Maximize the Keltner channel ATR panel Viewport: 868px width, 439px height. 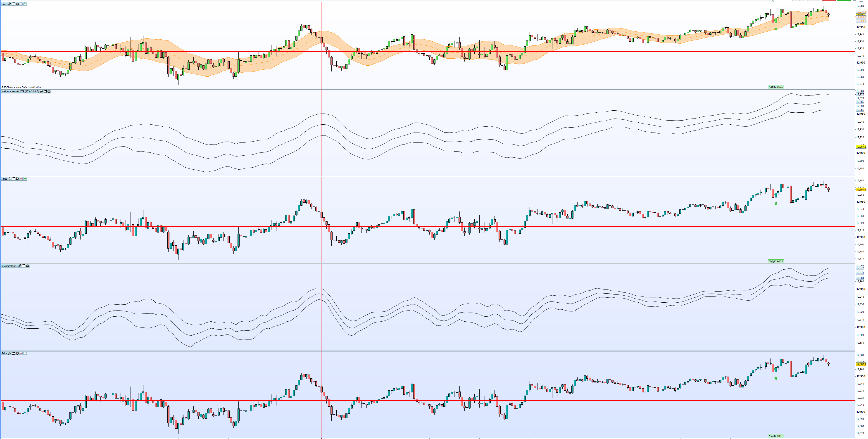(45, 91)
